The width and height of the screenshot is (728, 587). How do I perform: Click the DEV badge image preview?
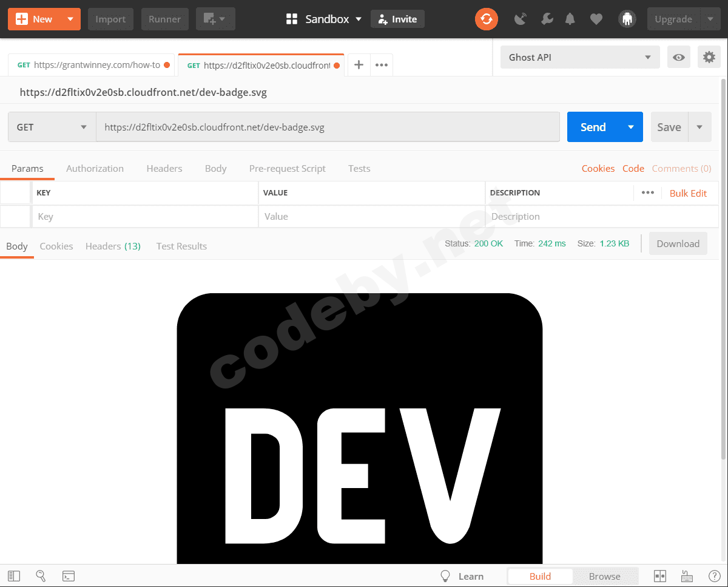pos(360,429)
